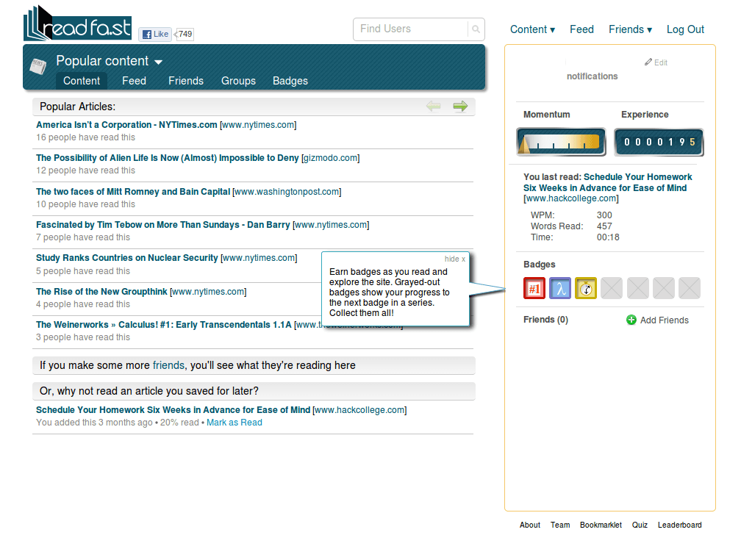Click the Friends (0) heading
Image resolution: width=741 pixels, height=560 pixels.
(x=545, y=320)
